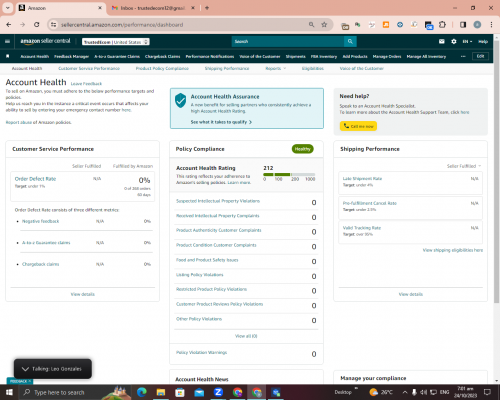Open the TrustedEcom United States account selector
500x400 pixels.
pyautogui.click(x=116, y=42)
